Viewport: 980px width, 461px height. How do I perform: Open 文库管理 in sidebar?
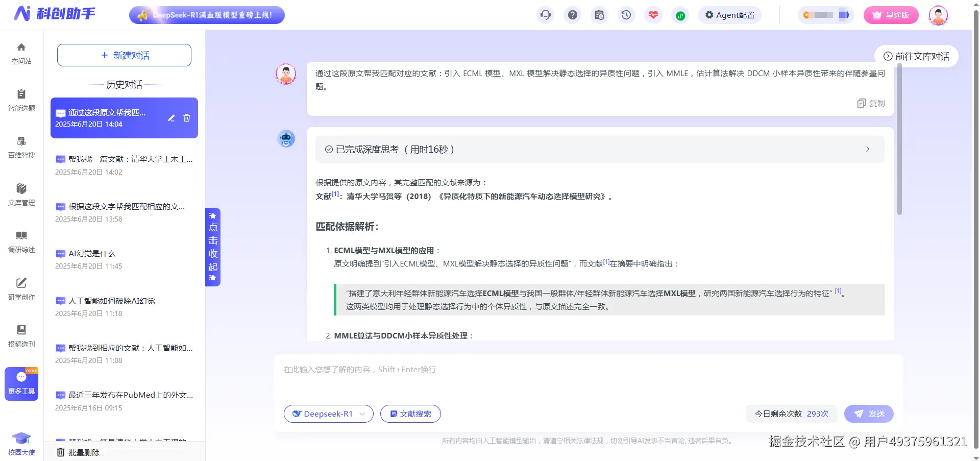(21, 195)
